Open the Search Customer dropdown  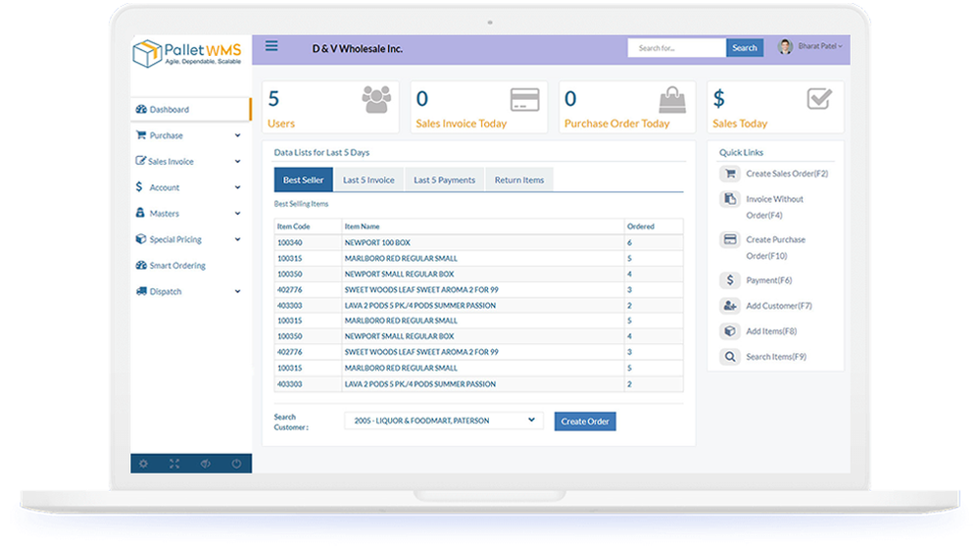[444, 421]
